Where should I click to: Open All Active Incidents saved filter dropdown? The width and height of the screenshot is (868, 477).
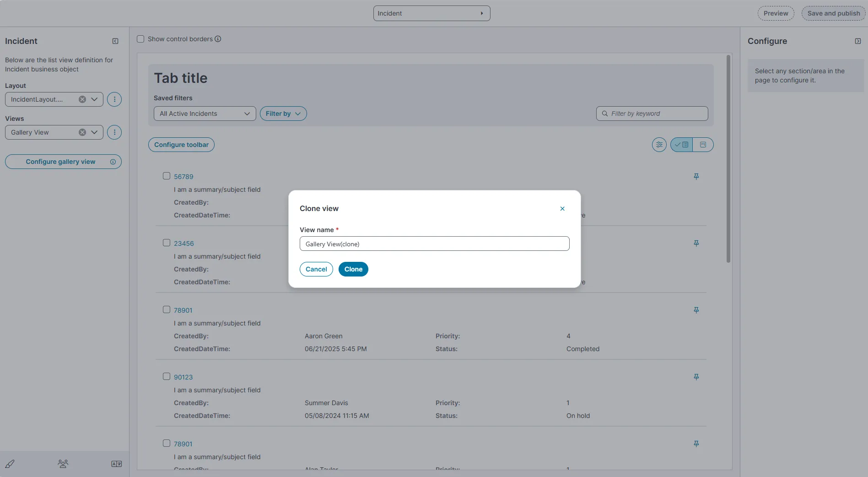tap(205, 114)
